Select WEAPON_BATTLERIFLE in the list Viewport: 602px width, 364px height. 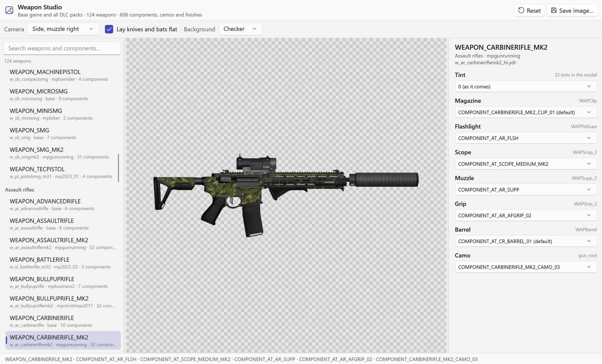63,263
